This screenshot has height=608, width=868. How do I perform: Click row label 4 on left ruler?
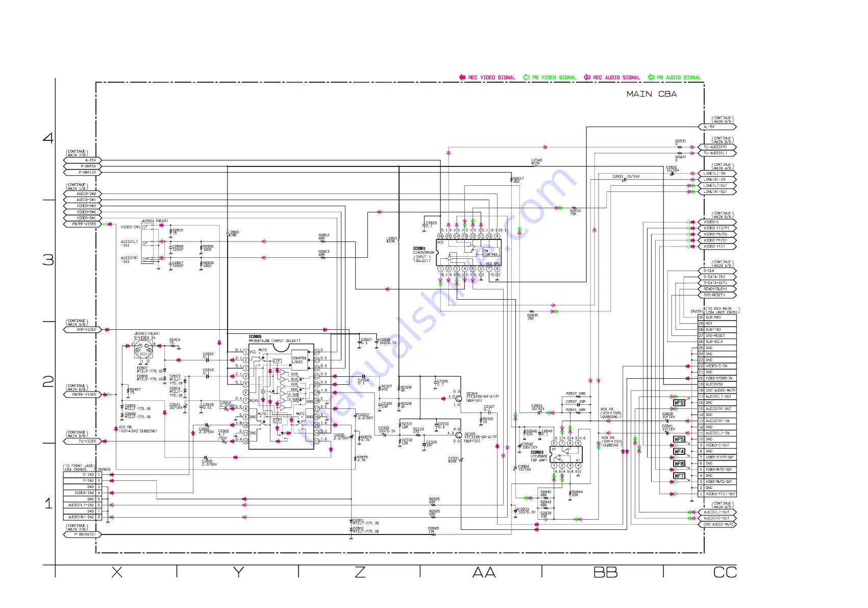point(48,138)
